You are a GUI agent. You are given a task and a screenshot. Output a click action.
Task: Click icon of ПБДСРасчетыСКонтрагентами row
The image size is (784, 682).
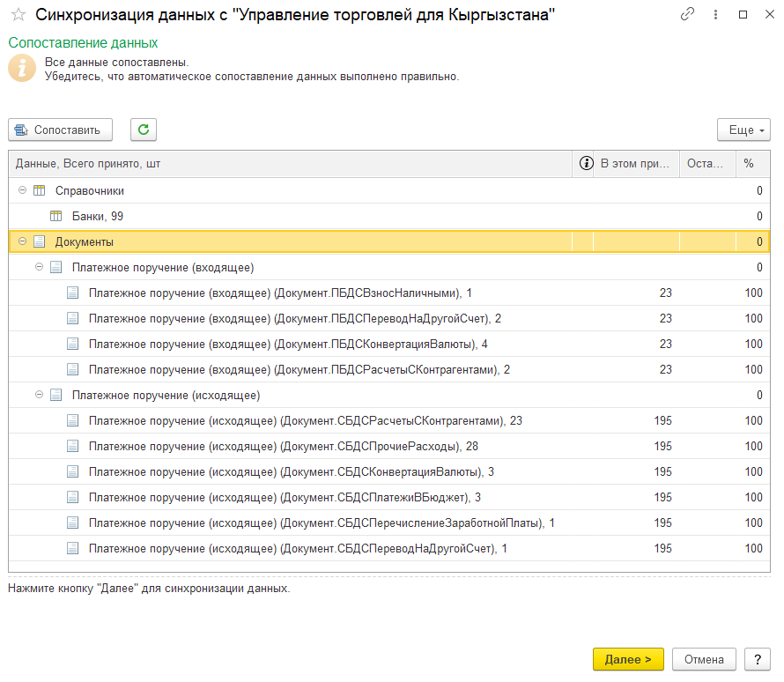[73, 369]
